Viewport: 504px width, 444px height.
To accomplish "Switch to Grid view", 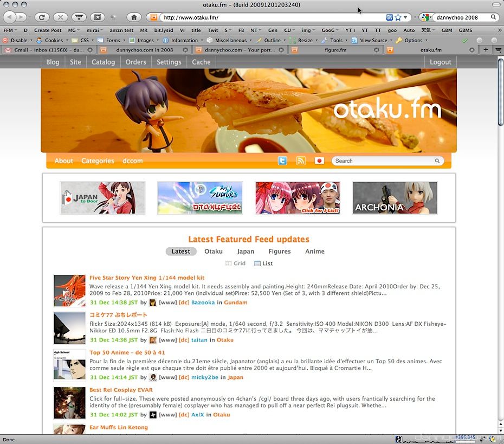I will point(235,263).
